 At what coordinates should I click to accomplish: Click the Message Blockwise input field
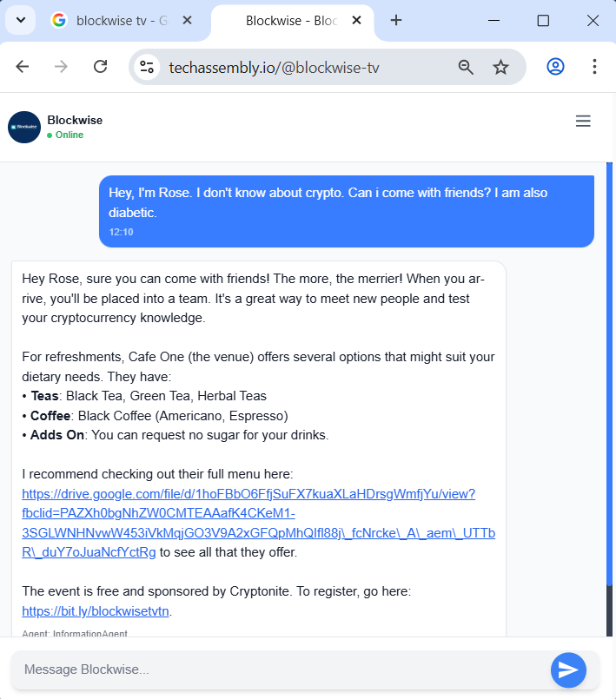(261, 669)
